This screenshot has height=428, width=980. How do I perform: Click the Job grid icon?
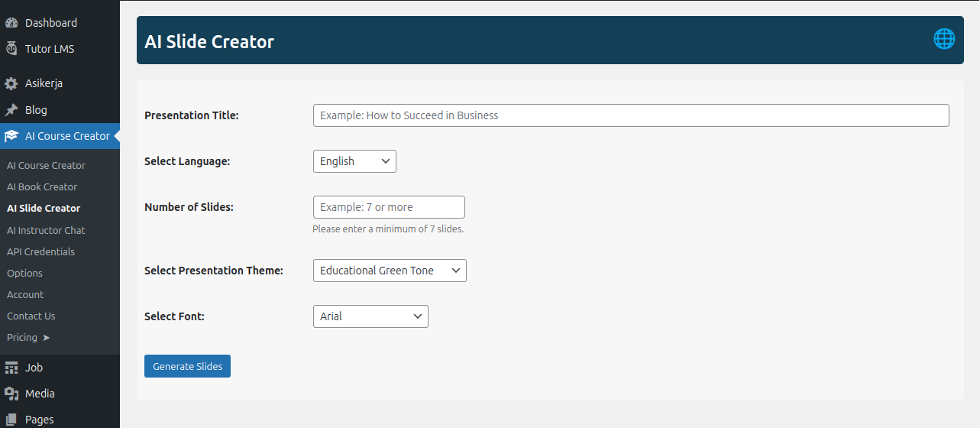click(x=11, y=368)
